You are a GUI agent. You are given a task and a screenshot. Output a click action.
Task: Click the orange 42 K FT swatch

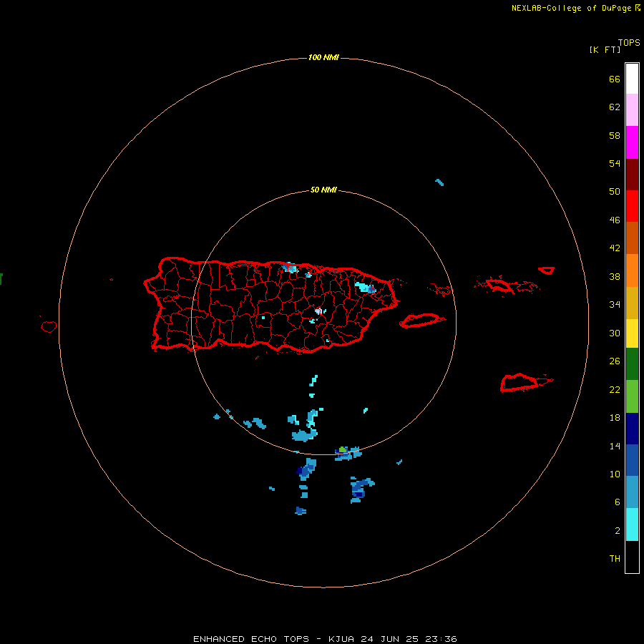(632, 270)
